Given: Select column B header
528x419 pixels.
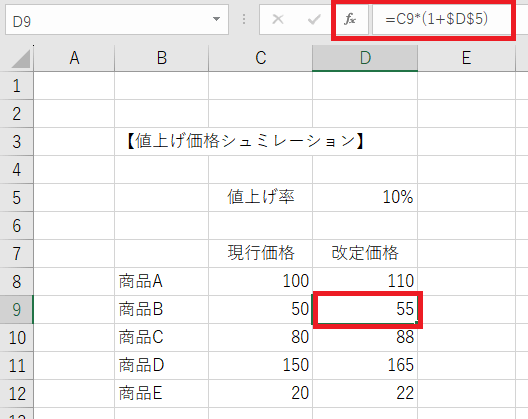Looking at the screenshot, I should pos(162,58).
